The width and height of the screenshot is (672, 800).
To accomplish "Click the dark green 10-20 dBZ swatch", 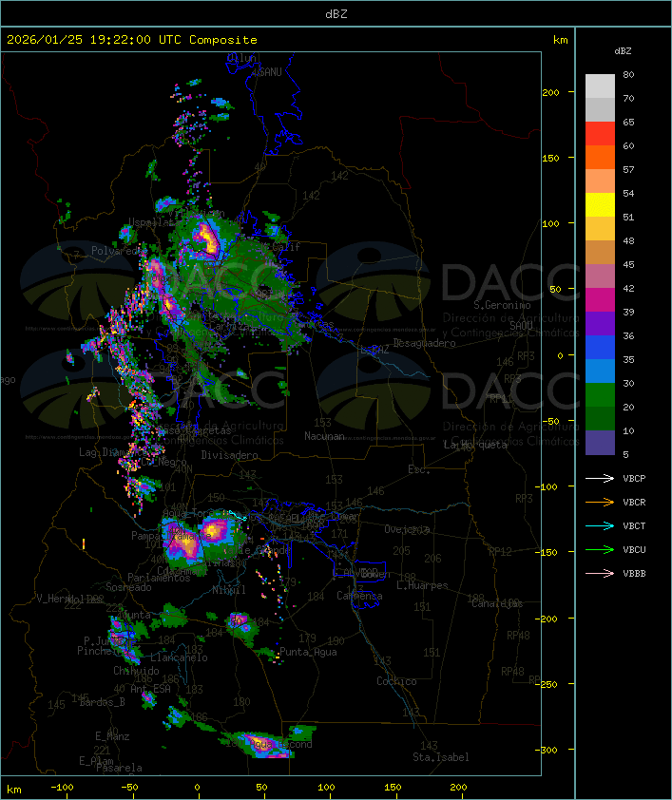I will [x=600, y=419].
